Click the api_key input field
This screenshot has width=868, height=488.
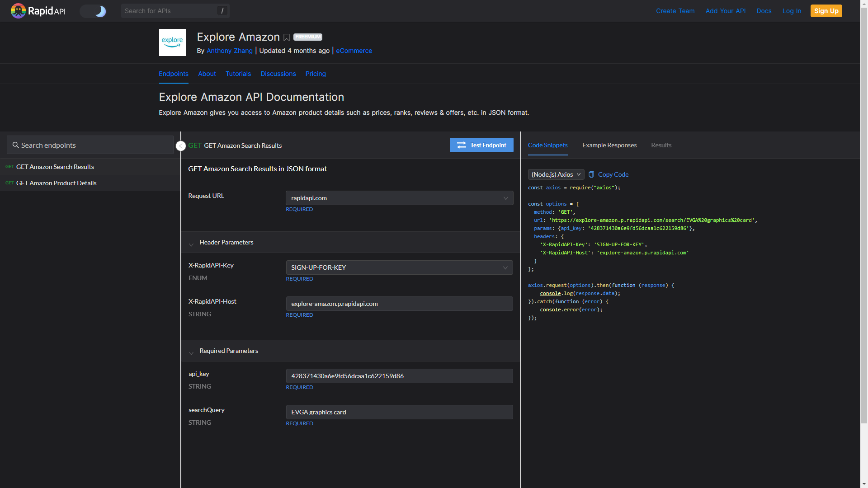[x=400, y=376]
